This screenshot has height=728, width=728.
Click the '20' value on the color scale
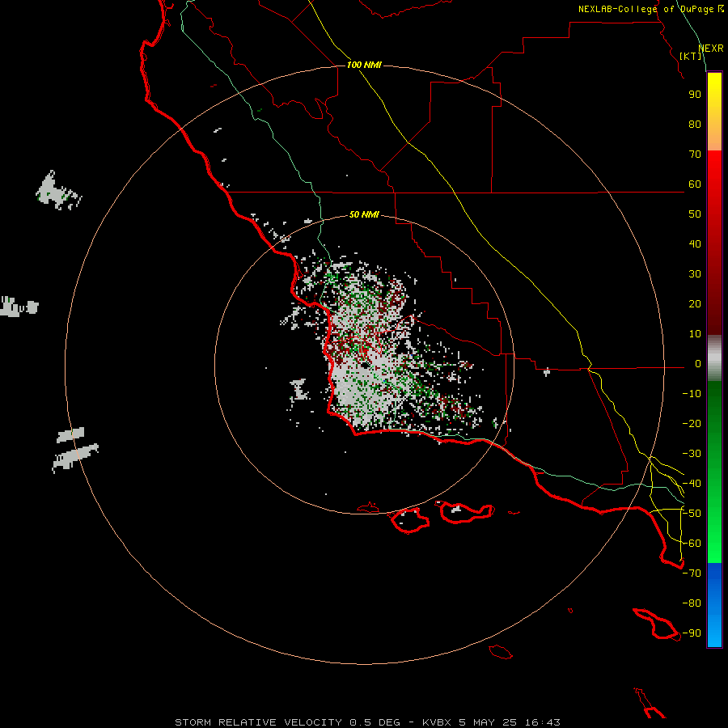(x=695, y=303)
